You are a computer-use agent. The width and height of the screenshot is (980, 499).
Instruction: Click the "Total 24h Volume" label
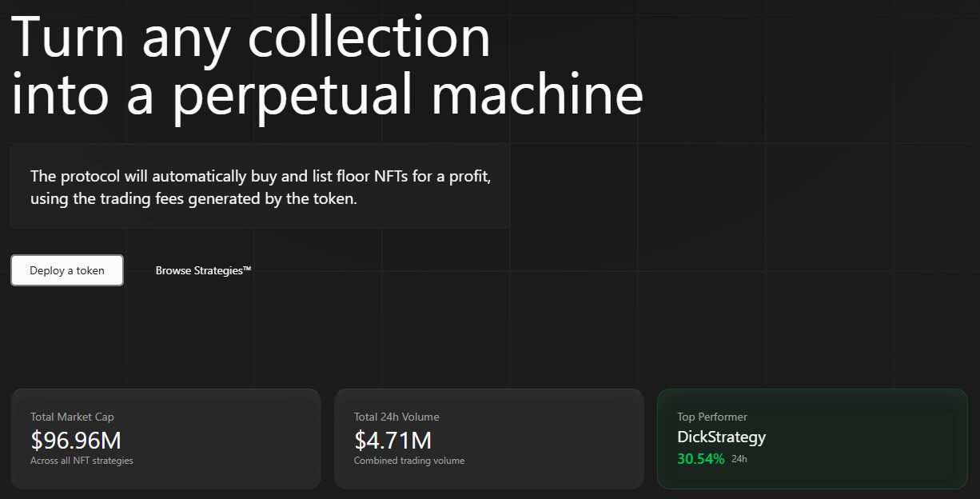tap(396, 417)
